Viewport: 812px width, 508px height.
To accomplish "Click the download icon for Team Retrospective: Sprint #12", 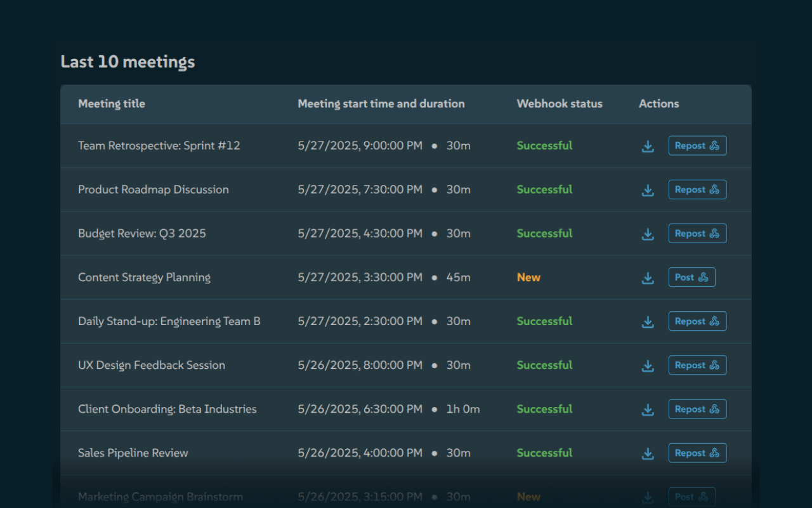I will point(648,145).
